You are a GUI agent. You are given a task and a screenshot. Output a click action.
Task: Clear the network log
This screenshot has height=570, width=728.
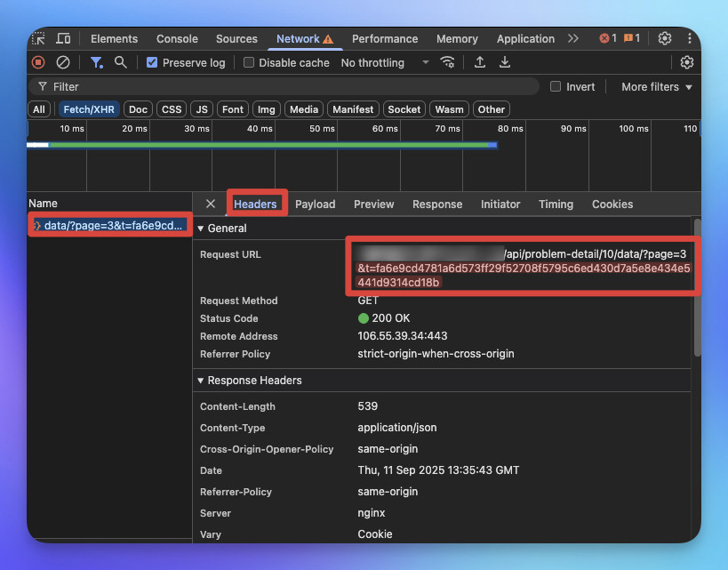click(63, 62)
